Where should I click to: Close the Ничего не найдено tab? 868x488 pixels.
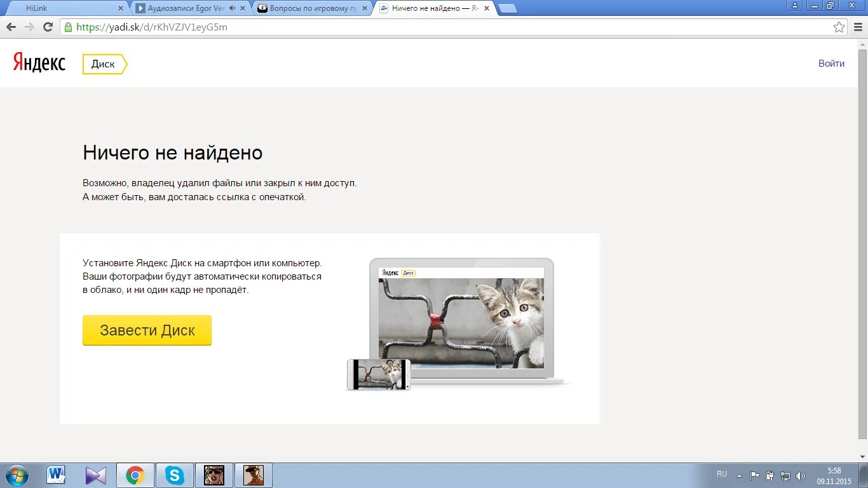tap(487, 8)
